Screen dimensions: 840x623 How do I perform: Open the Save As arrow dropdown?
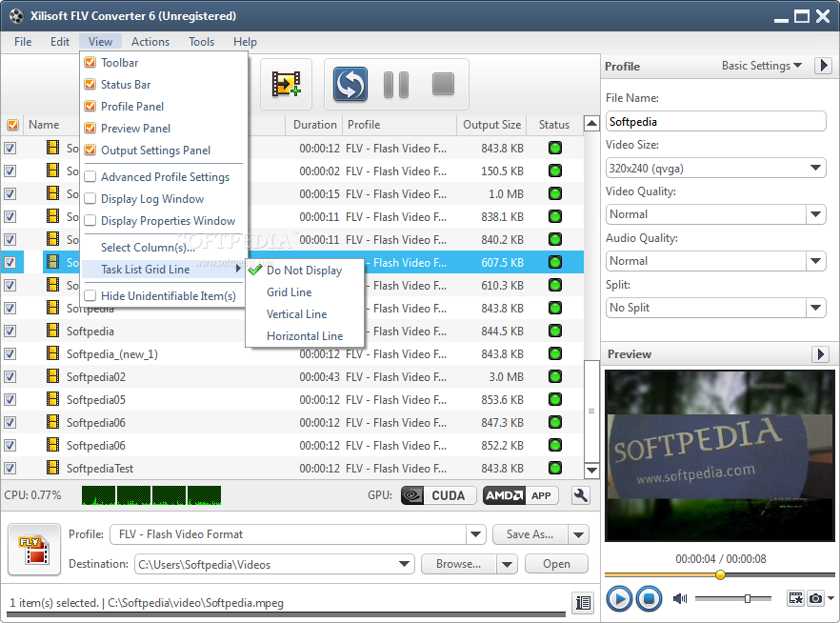pos(579,534)
